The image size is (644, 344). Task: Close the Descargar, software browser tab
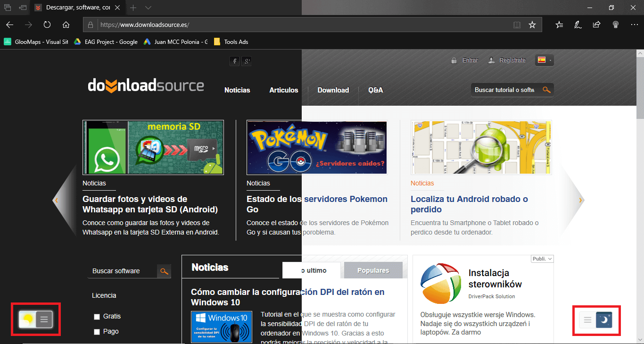click(117, 8)
